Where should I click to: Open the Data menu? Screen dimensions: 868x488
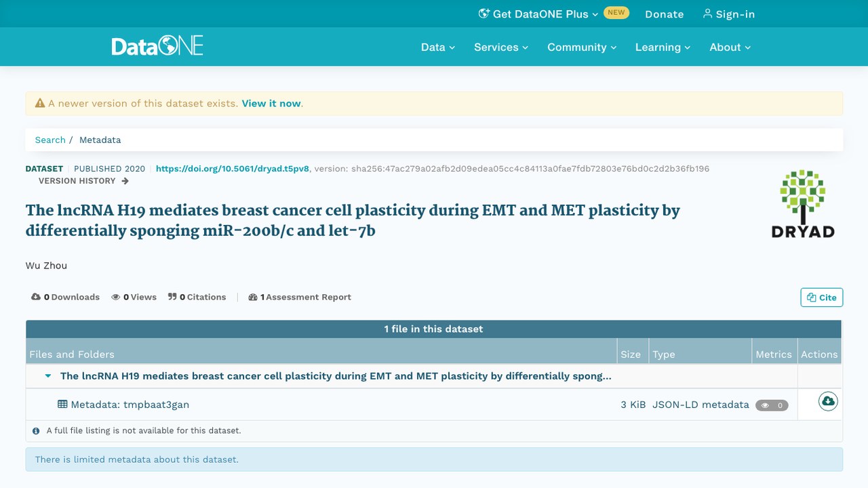tap(438, 47)
